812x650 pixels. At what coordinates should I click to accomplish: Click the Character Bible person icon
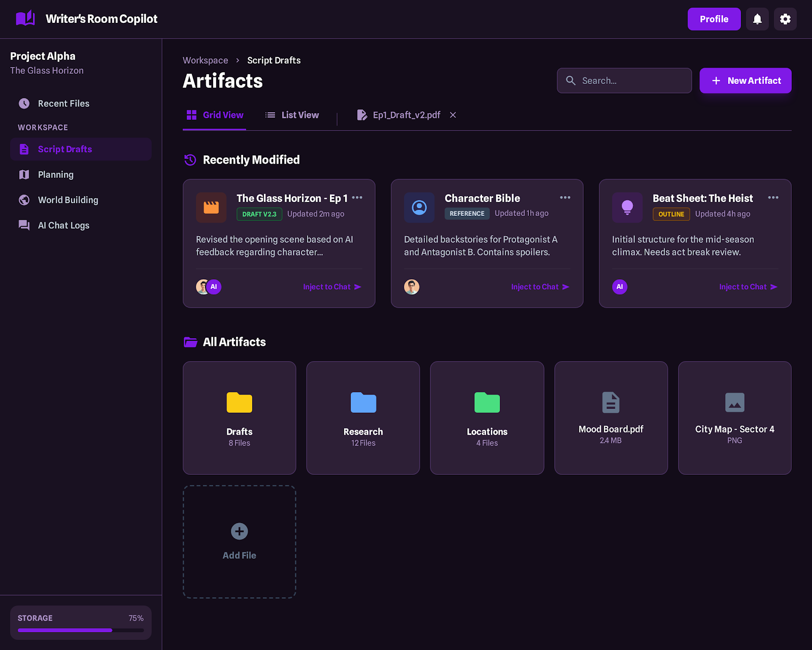(x=419, y=207)
